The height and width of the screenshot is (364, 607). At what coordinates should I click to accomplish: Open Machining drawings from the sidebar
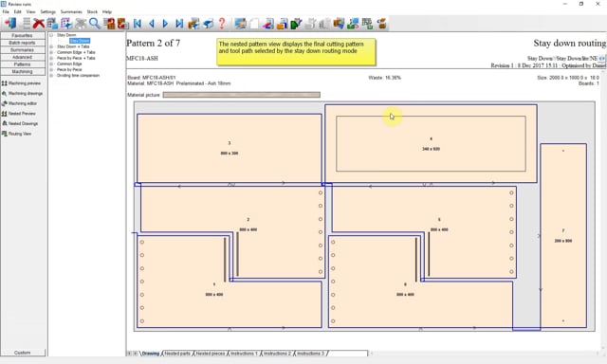[22, 93]
